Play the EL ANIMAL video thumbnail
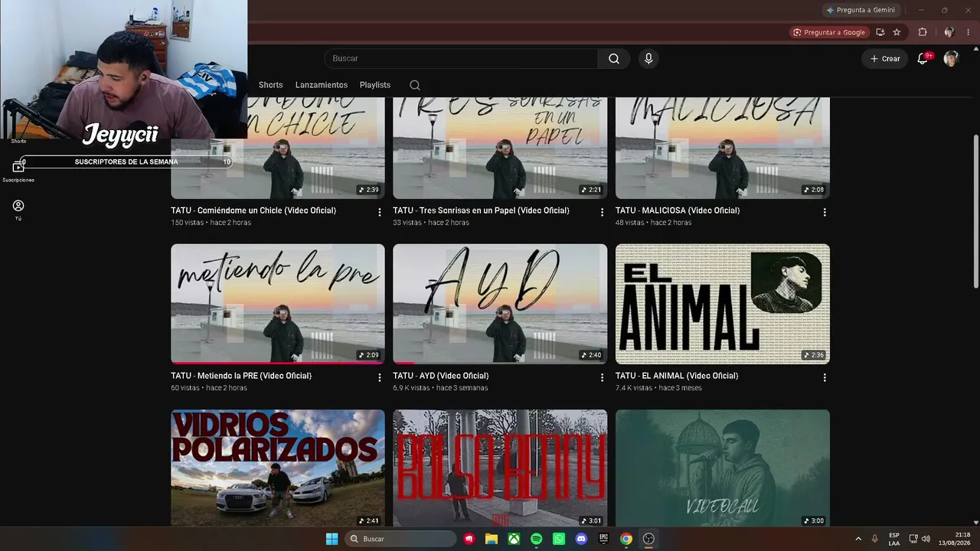The width and height of the screenshot is (980, 551). pos(723,304)
